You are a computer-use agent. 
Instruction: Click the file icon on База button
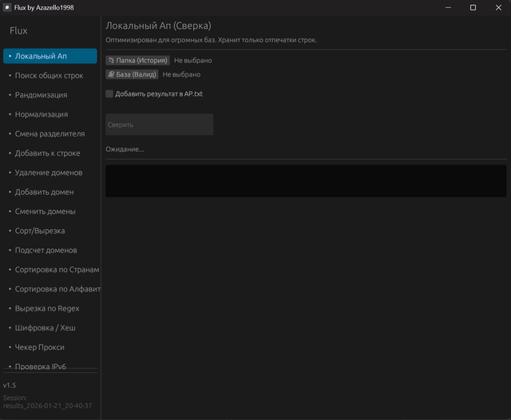coord(112,74)
